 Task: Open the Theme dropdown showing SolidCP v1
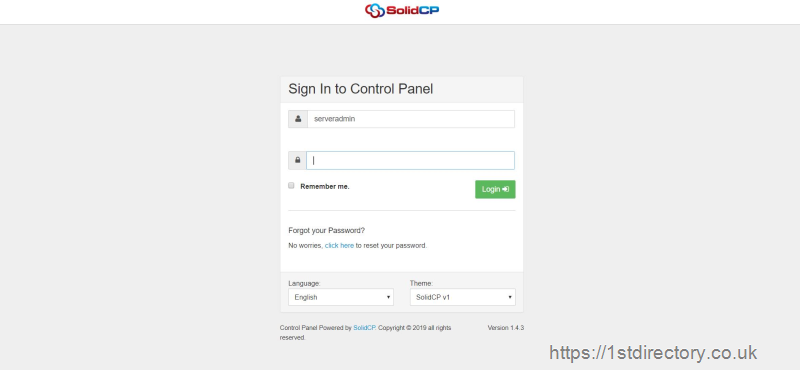(x=463, y=297)
